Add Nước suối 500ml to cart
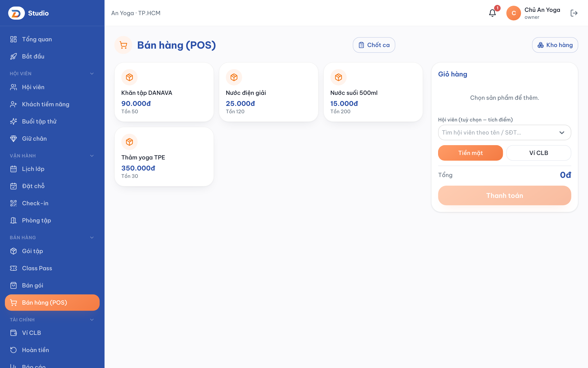Screen dimensions: 588x368 (373, 92)
